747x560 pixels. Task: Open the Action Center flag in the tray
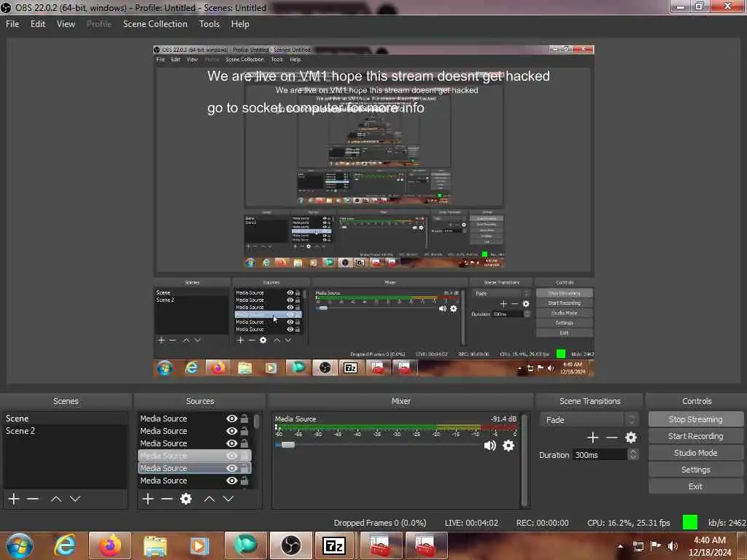pos(656,545)
